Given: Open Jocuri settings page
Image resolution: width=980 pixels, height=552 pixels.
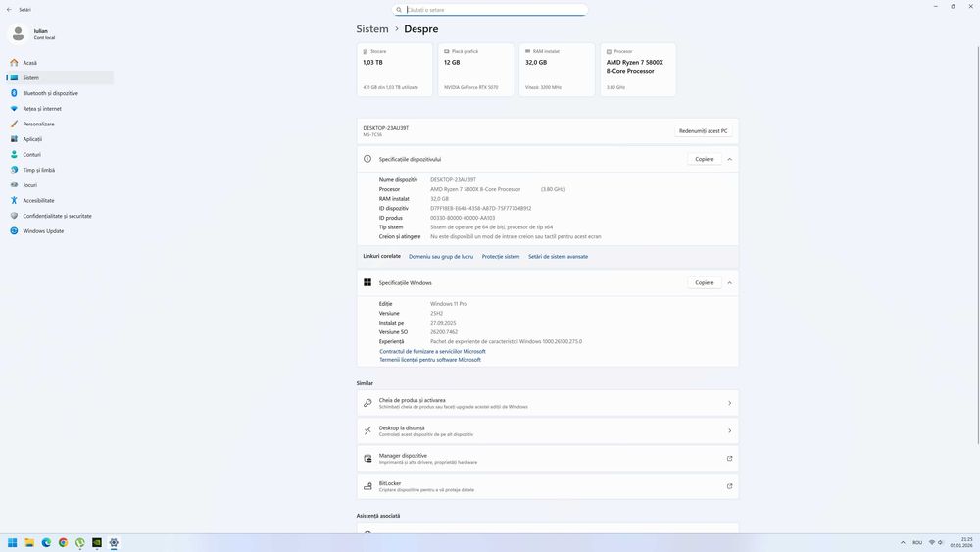Looking at the screenshot, I should (x=30, y=185).
